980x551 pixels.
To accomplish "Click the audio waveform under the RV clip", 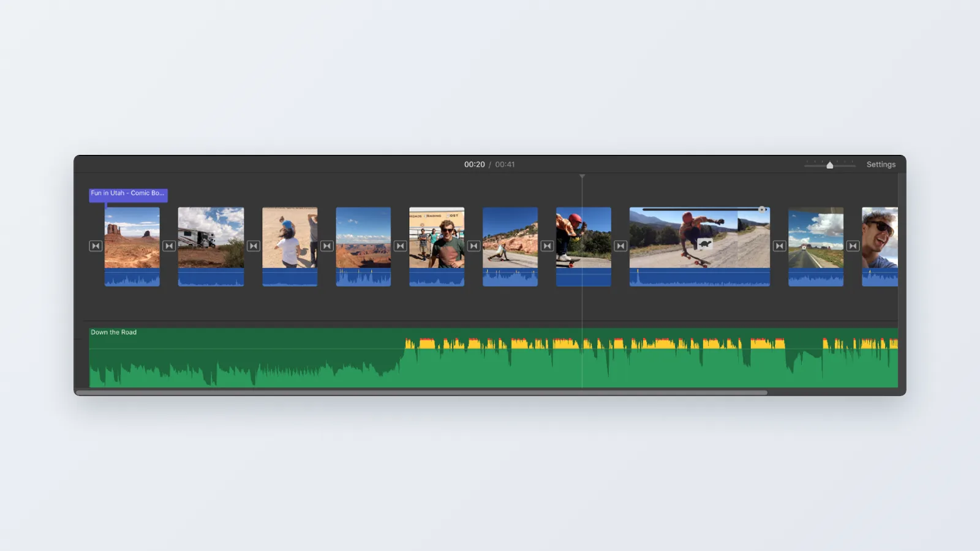I will tap(211, 277).
